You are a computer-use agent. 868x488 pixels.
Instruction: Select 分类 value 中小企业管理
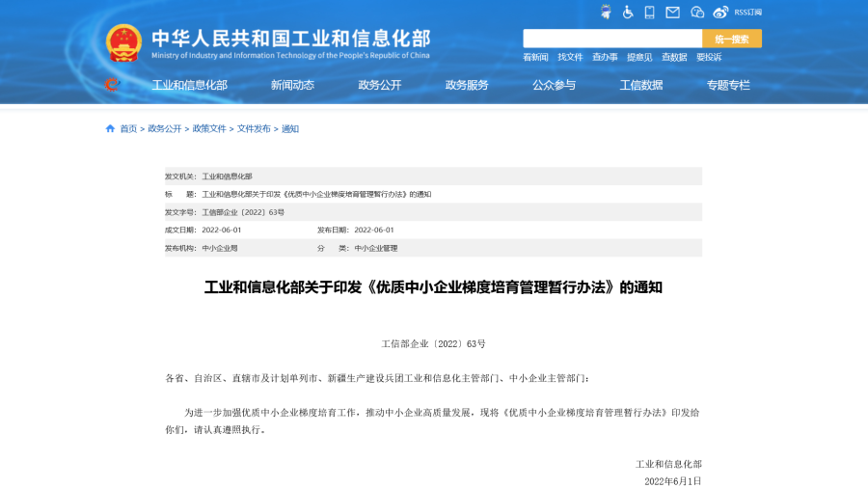(376, 249)
